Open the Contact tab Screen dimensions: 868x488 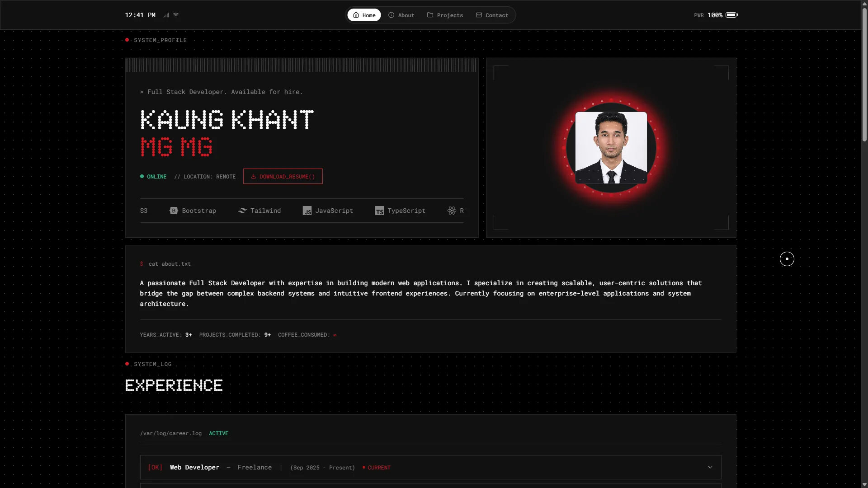click(492, 15)
